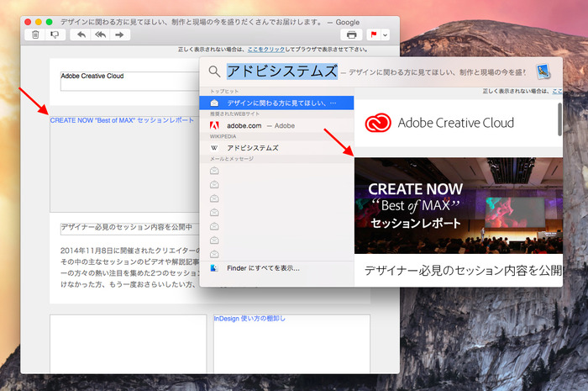Click the ここをクリック link in the email
This screenshot has width=588, height=391.
[266, 49]
